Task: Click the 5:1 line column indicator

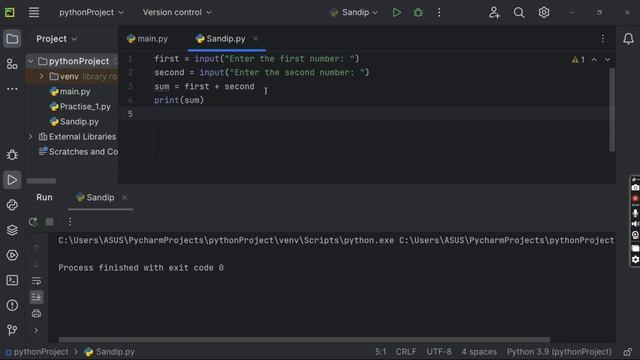Action: (380, 352)
